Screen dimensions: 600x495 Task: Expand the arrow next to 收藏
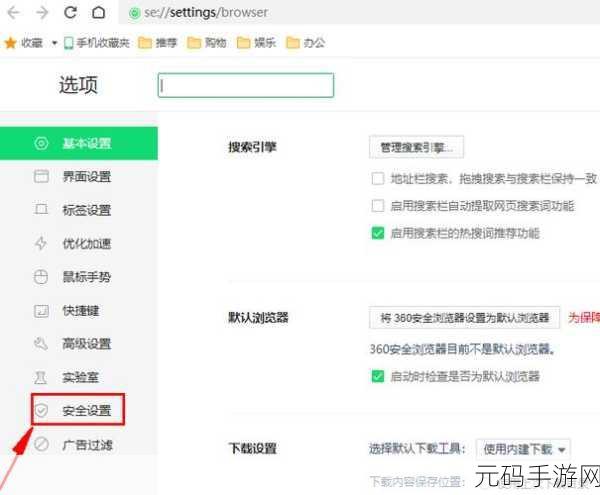[54, 43]
